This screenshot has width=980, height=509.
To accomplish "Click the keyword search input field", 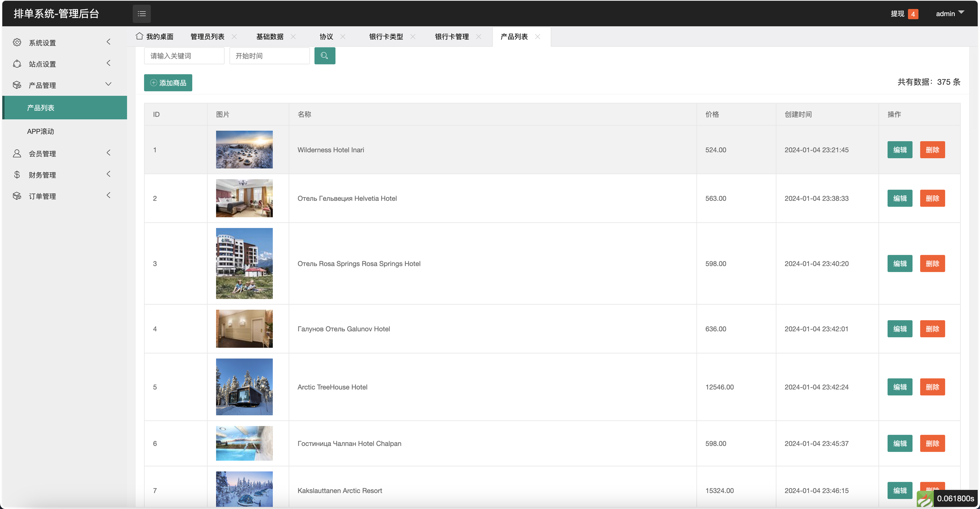I will 184,56.
